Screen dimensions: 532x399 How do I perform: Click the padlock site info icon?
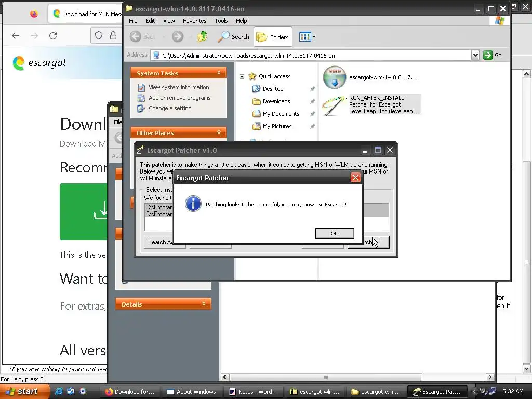[x=113, y=35]
